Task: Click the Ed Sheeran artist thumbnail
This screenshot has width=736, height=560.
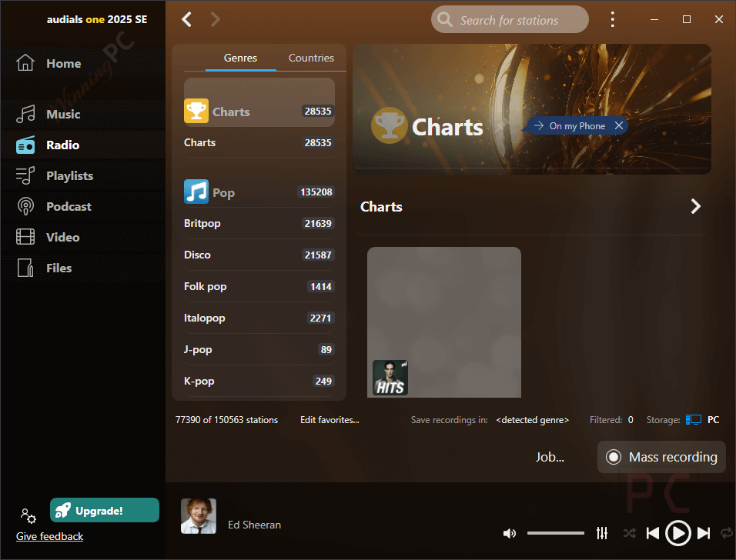Action: pos(199,516)
